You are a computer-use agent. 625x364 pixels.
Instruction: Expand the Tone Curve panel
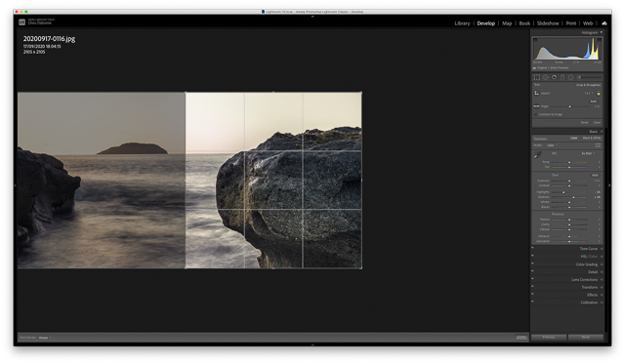pos(602,249)
